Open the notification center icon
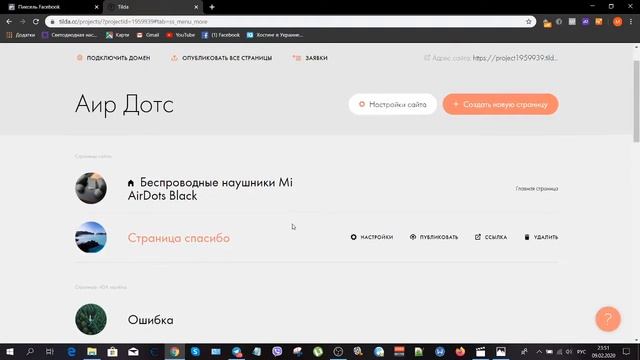 [627, 351]
